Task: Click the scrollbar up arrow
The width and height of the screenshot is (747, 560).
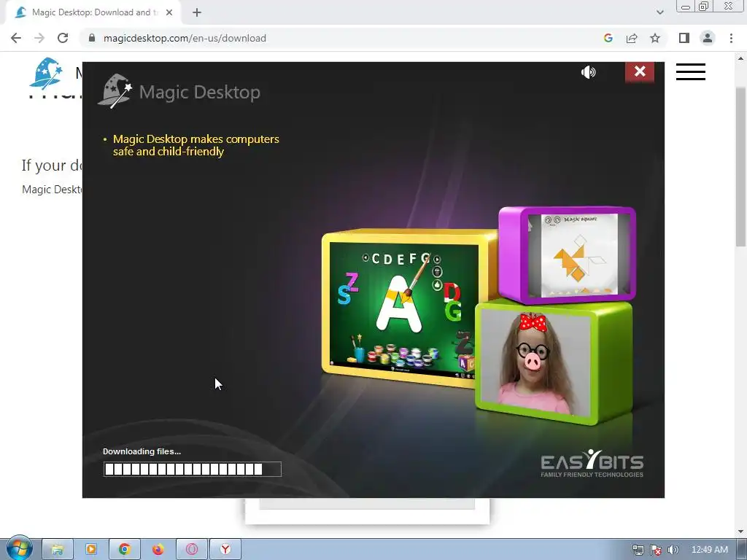Action: (x=740, y=59)
